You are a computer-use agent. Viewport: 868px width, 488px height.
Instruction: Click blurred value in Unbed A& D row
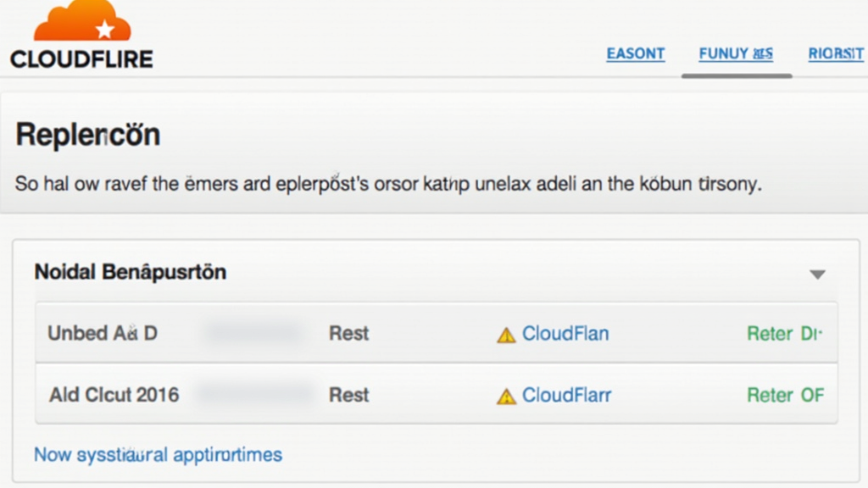(253, 333)
